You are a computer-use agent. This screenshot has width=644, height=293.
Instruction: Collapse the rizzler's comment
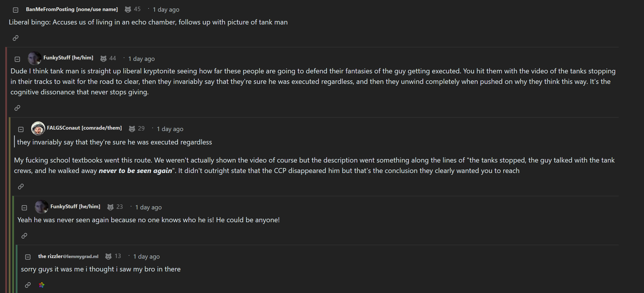tap(28, 257)
